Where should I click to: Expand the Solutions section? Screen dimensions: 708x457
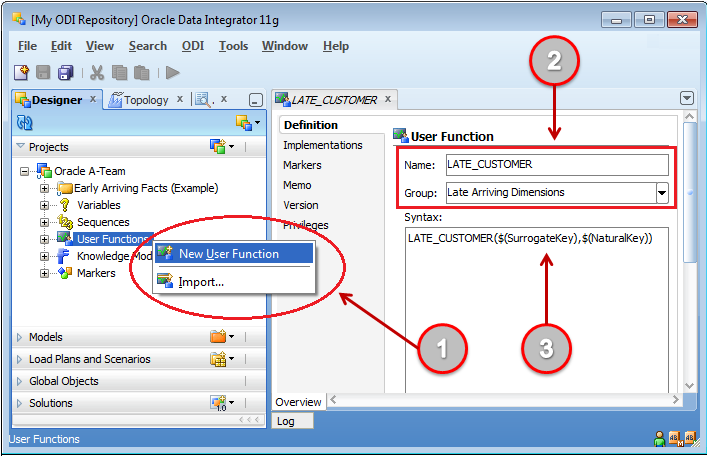coord(19,403)
